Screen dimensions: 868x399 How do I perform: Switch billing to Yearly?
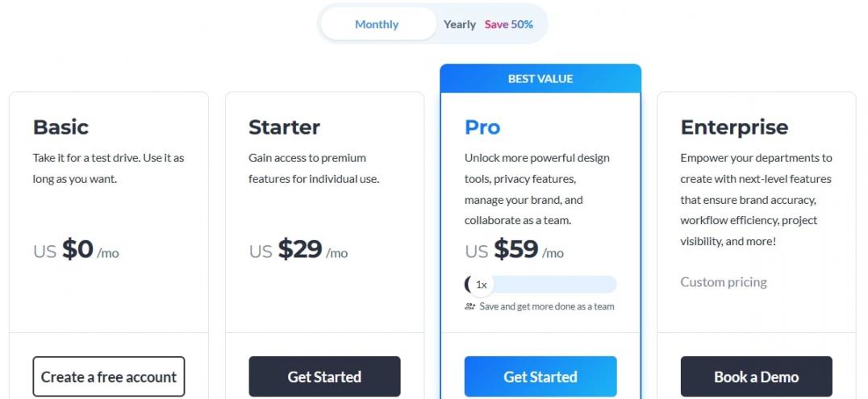tap(460, 24)
